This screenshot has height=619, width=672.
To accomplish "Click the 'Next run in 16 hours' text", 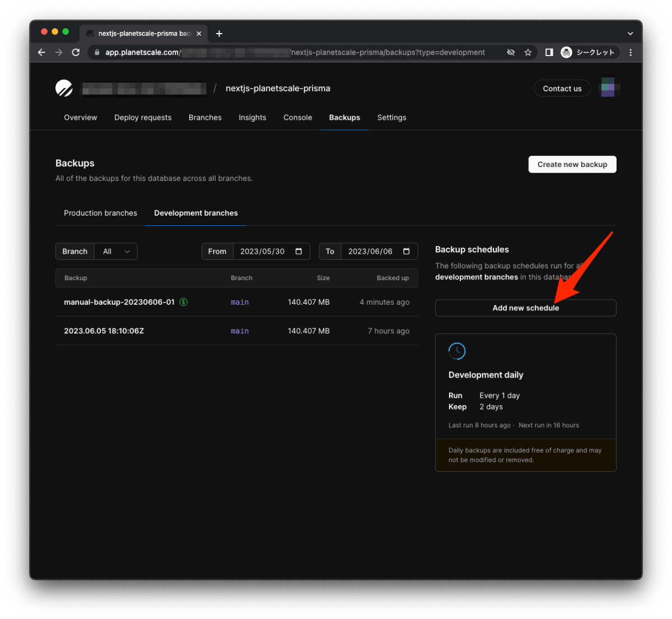I will click(549, 425).
